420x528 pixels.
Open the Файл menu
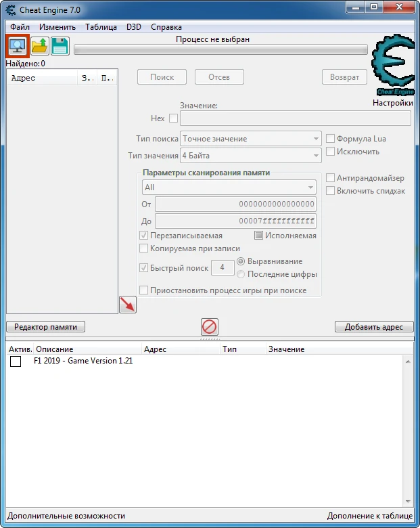tap(20, 27)
